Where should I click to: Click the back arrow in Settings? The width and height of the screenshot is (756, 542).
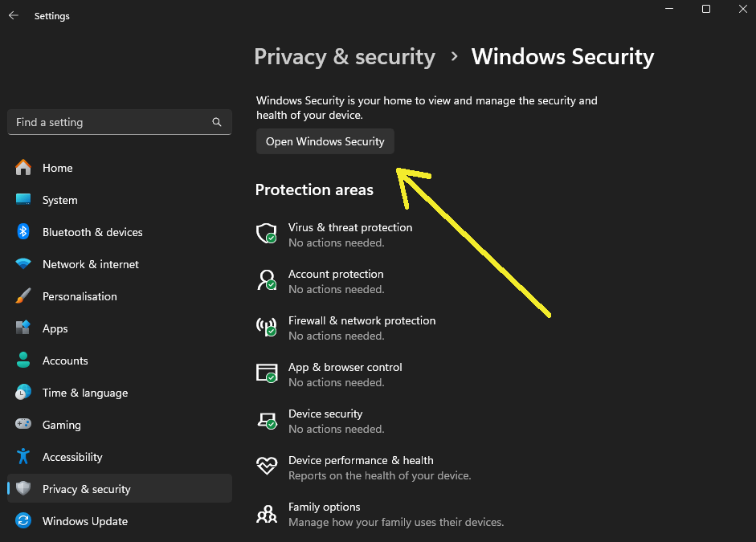click(14, 16)
